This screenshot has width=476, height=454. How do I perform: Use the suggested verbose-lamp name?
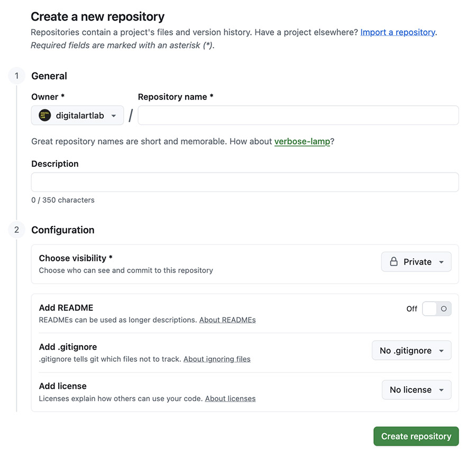click(302, 142)
